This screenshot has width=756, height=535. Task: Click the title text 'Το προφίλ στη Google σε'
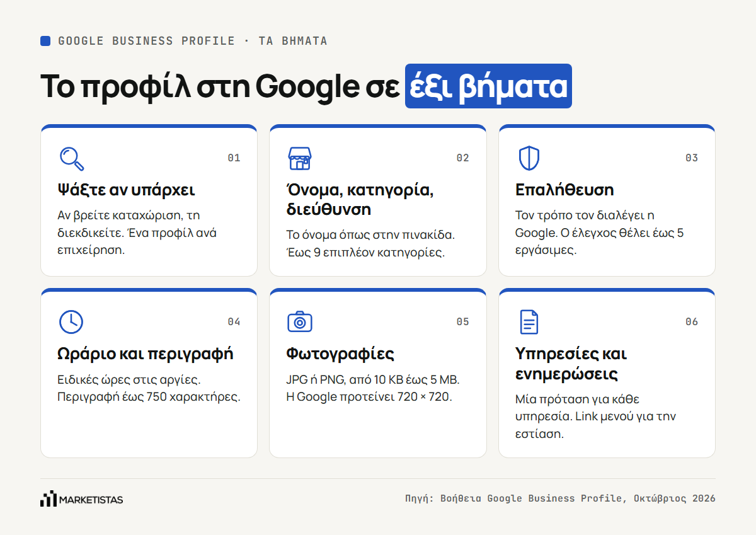pos(220,86)
